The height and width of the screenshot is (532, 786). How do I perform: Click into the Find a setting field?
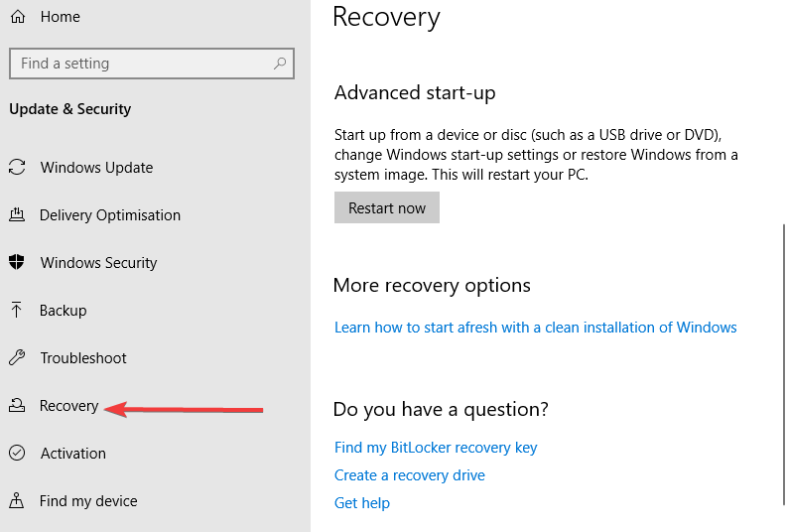[152, 64]
